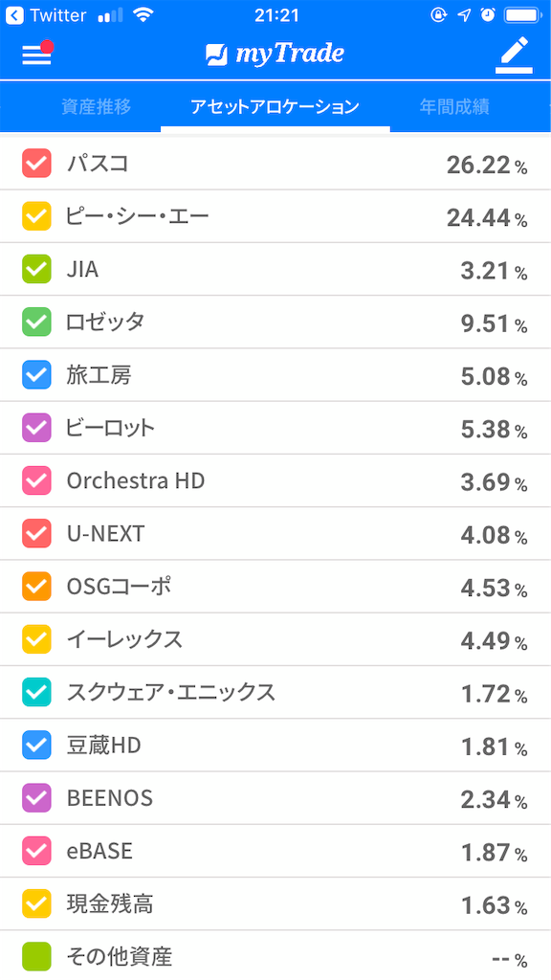
Task: Tap the その他資産 green square icon
Action: (x=36, y=956)
